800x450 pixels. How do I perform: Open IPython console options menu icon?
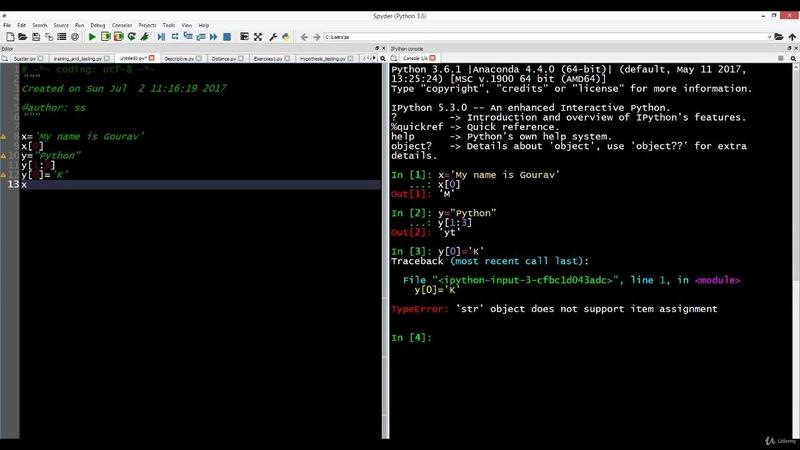793,59
